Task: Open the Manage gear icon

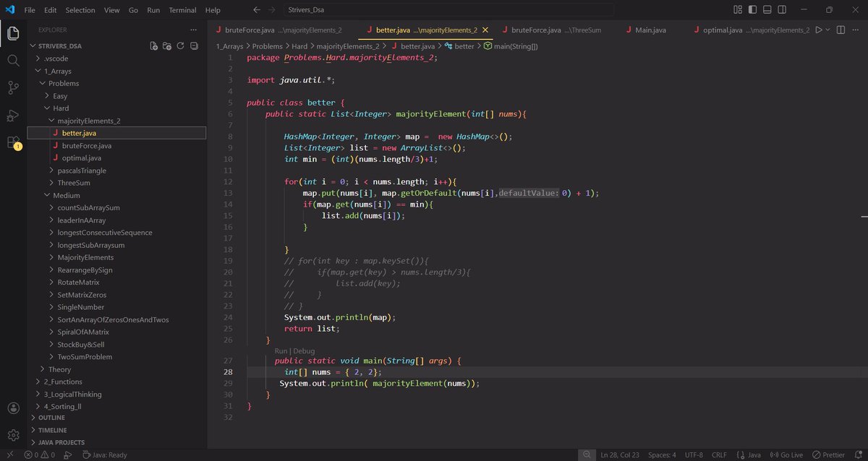Action: (13, 435)
